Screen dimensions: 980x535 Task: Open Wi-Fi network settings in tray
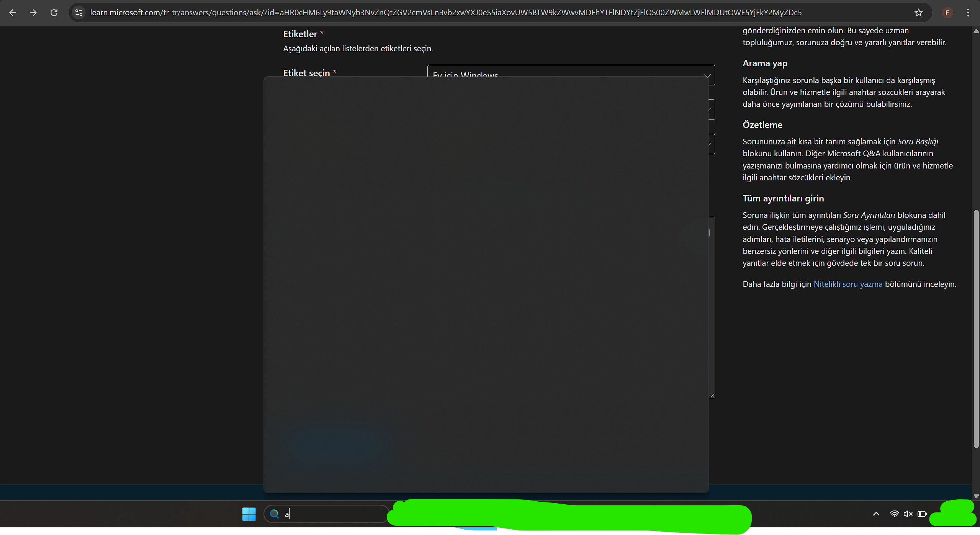tap(894, 514)
